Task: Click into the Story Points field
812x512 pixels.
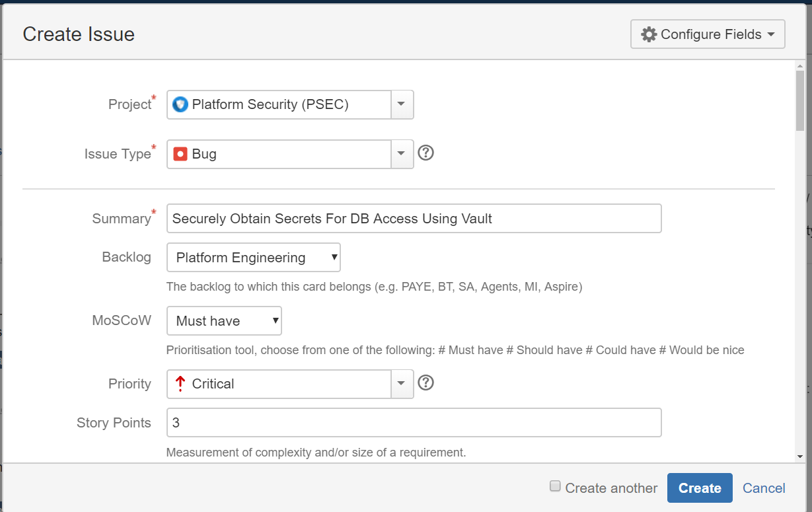Action: click(x=414, y=423)
